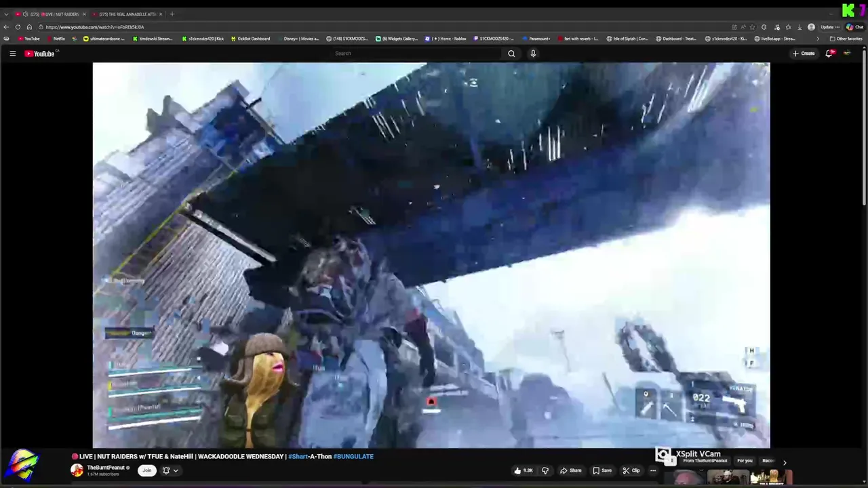Open the Copilot Chat button

pos(854,27)
